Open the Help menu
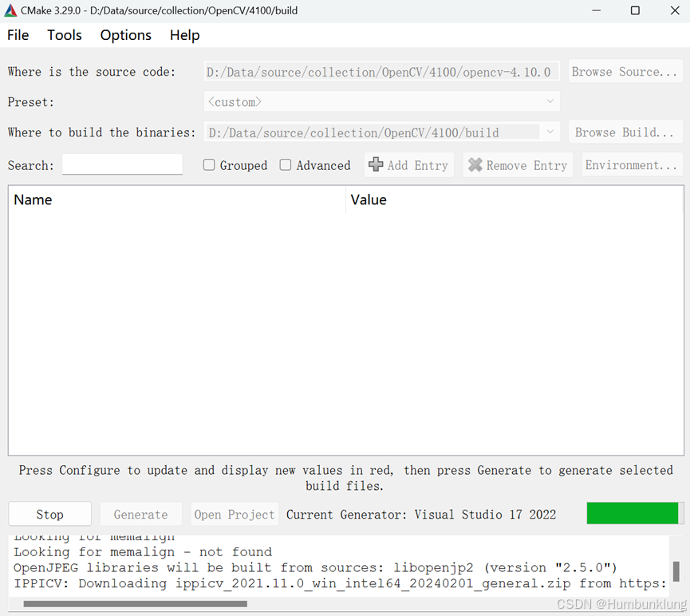Screen dimensions: 690x616 click(x=184, y=35)
